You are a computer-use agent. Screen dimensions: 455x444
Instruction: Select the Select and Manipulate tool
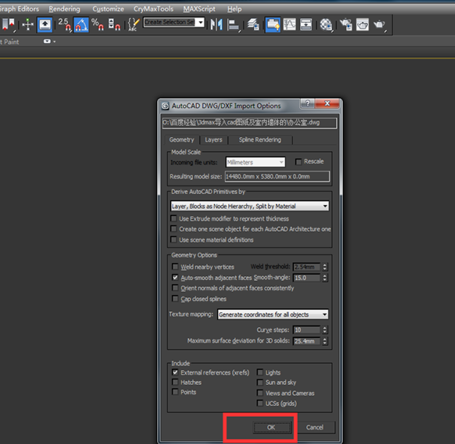[28, 25]
